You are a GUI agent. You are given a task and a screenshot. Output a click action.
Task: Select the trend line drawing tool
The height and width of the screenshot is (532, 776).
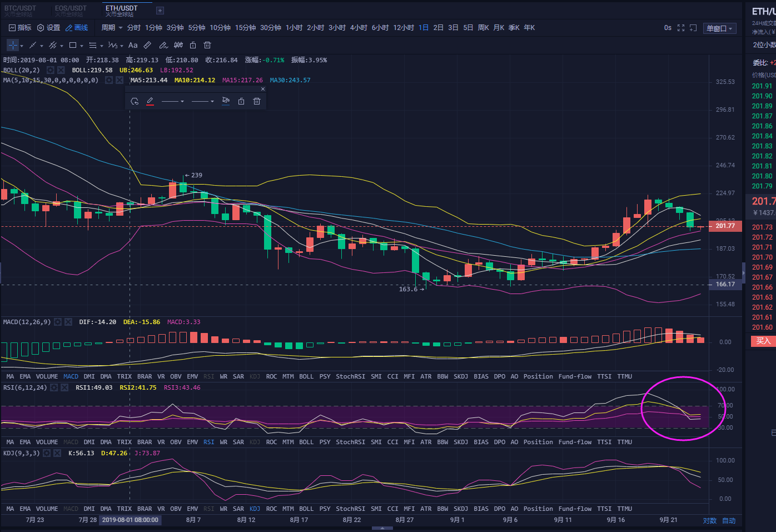[33, 45]
